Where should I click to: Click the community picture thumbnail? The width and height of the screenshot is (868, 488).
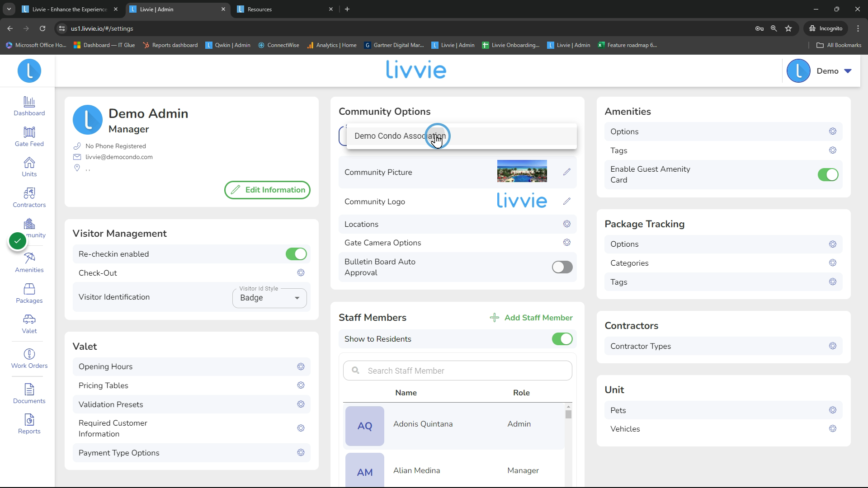click(522, 171)
